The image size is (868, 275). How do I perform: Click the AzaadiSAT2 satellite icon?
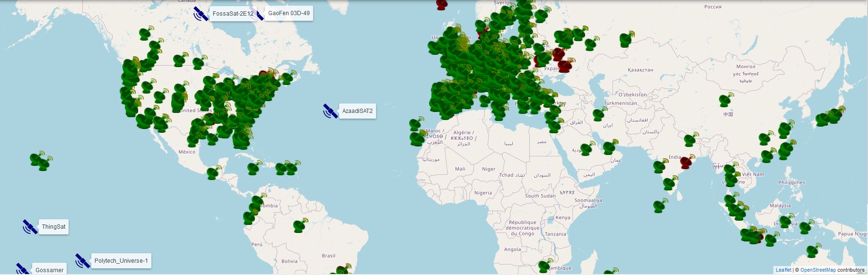[x=330, y=111]
